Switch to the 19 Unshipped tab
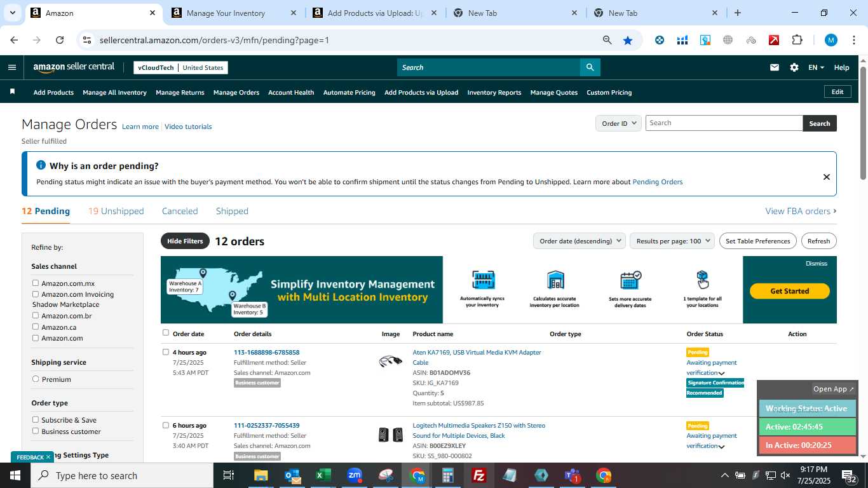Viewport: 868px width, 488px height. coord(116,211)
